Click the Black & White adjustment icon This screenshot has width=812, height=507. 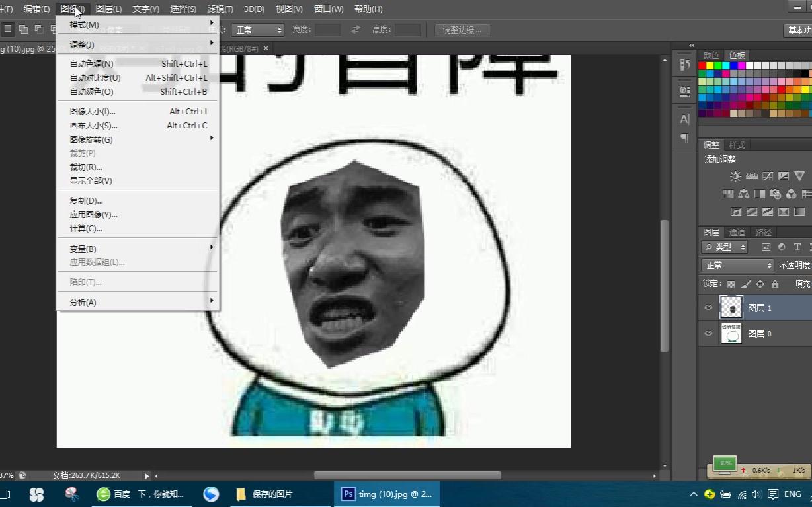click(x=760, y=194)
